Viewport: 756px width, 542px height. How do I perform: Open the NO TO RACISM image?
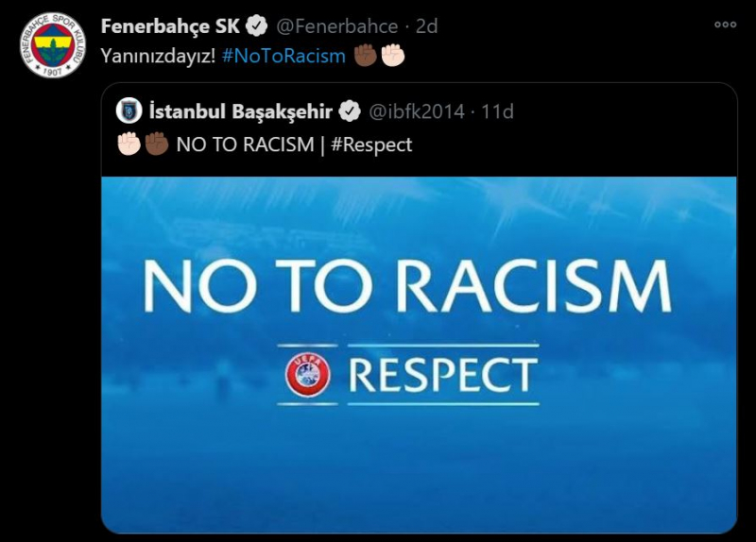[x=419, y=355]
